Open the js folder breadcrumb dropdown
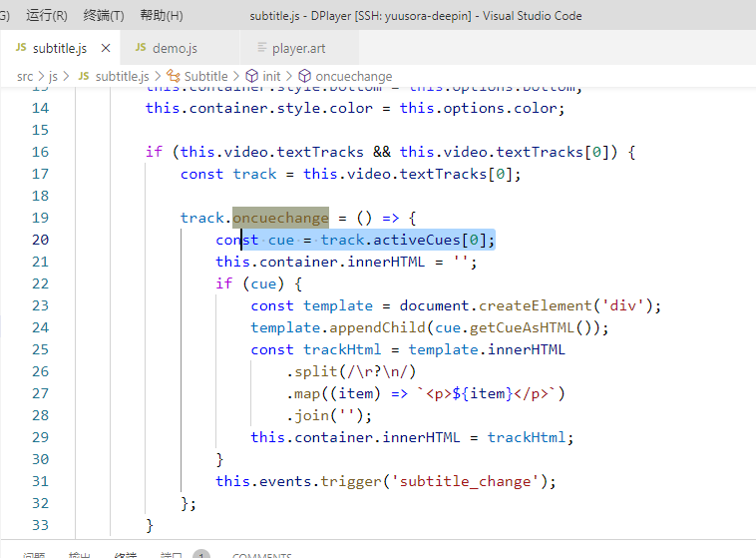Image resolution: width=756 pixels, height=558 pixels. [x=53, y=76]
